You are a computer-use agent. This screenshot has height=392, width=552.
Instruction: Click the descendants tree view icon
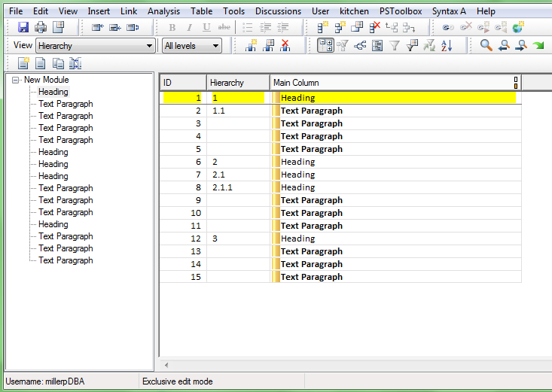360,45
